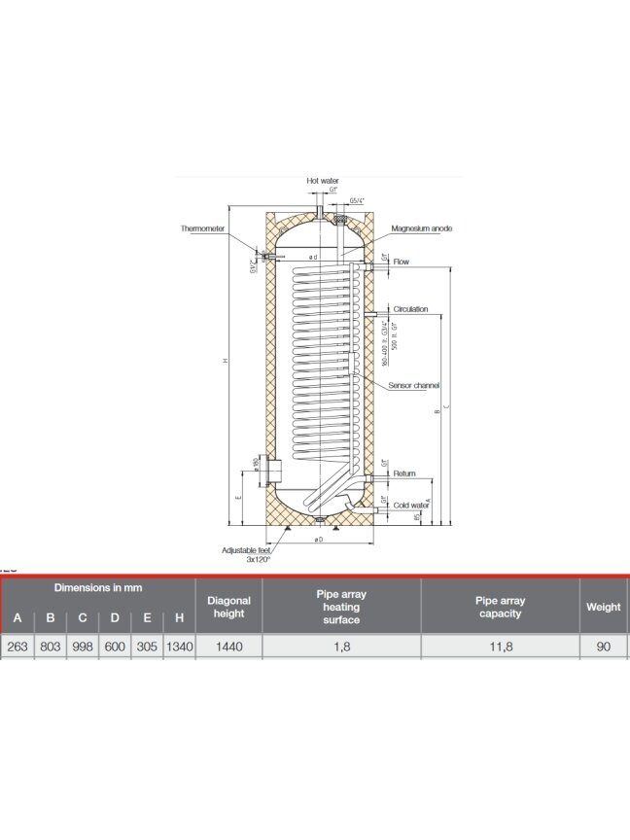630x840 pixels.
Task: Click the weight value 90
Action: pyautogui.click(x=603, y=647)
